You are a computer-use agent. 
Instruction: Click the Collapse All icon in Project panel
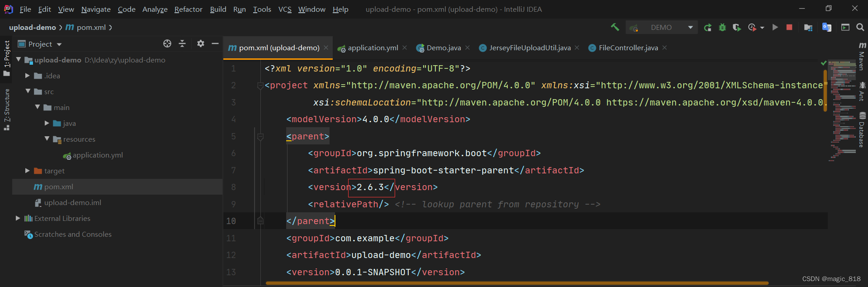pyautogui.click(x=182, y=43)
